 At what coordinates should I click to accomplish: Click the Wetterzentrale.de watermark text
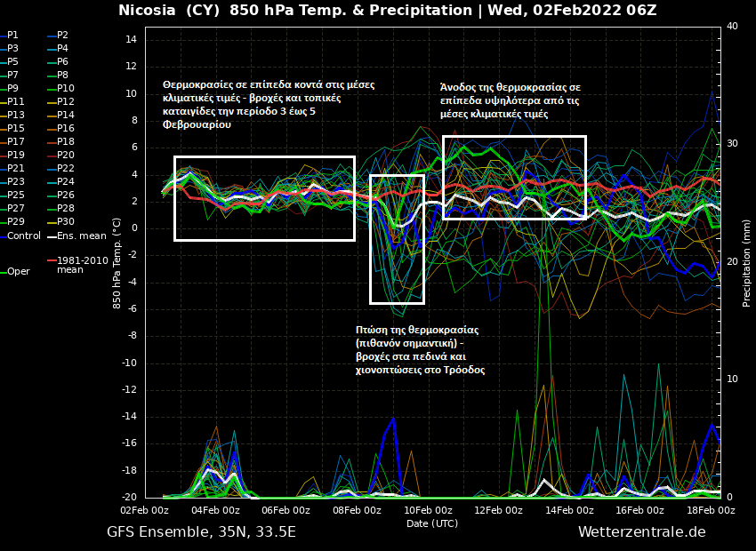point(641,532)
